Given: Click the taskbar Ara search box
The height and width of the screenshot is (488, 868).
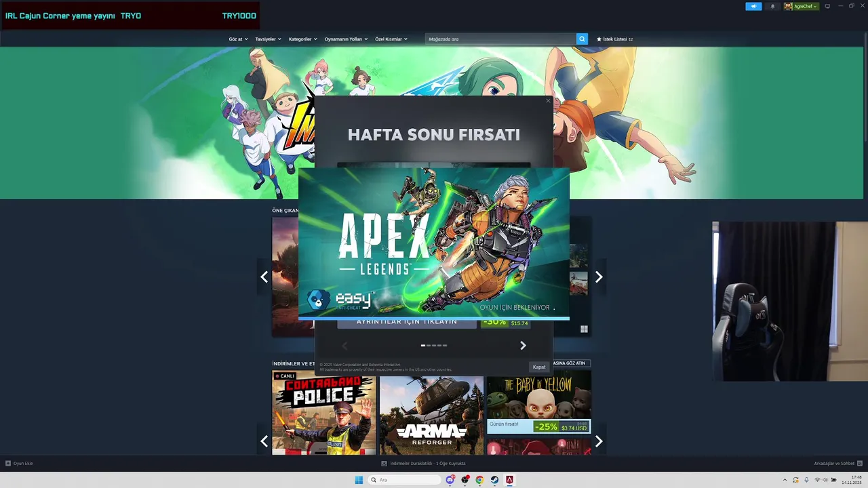Looking at the screenshot, I should point(405,480).
